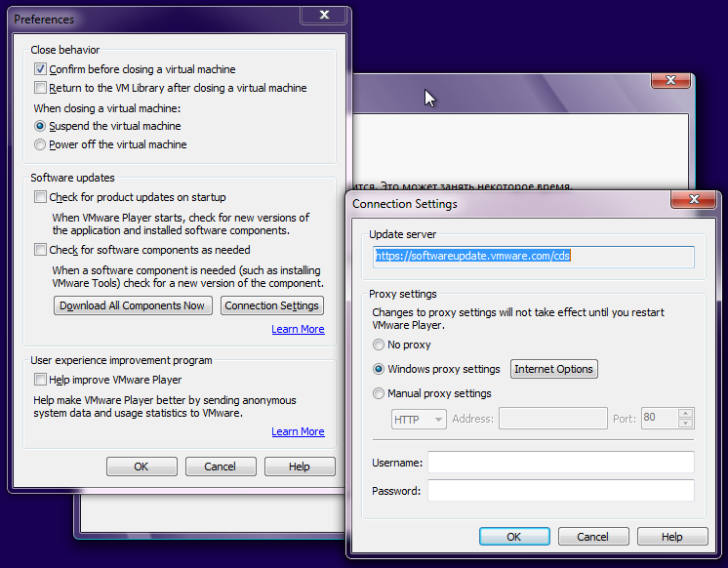The image size is (728, 568).
Task: Open Connection Settings button in Preferences
Action: pos(272,305)
